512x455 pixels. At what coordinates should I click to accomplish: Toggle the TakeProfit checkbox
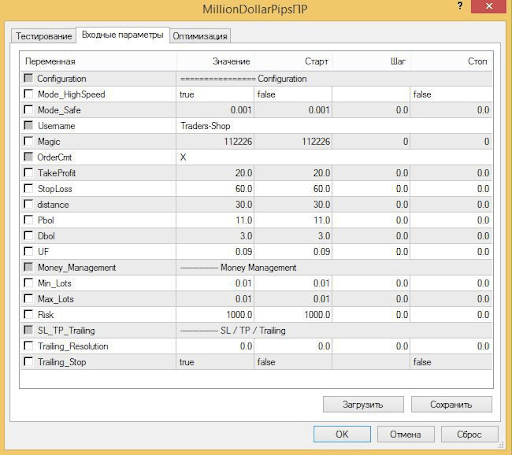(x=29, y=172)
